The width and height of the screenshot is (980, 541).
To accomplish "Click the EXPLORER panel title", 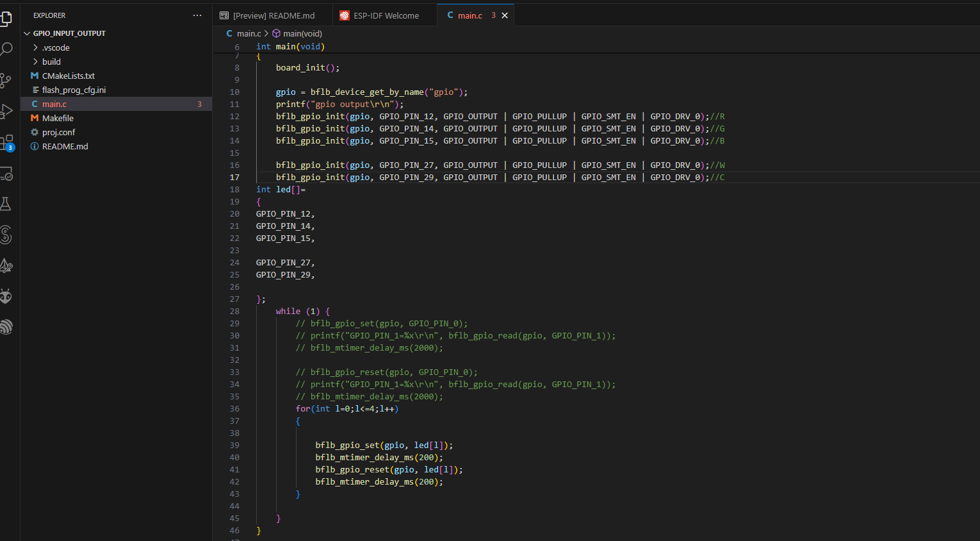I will (x=49, y=15).
